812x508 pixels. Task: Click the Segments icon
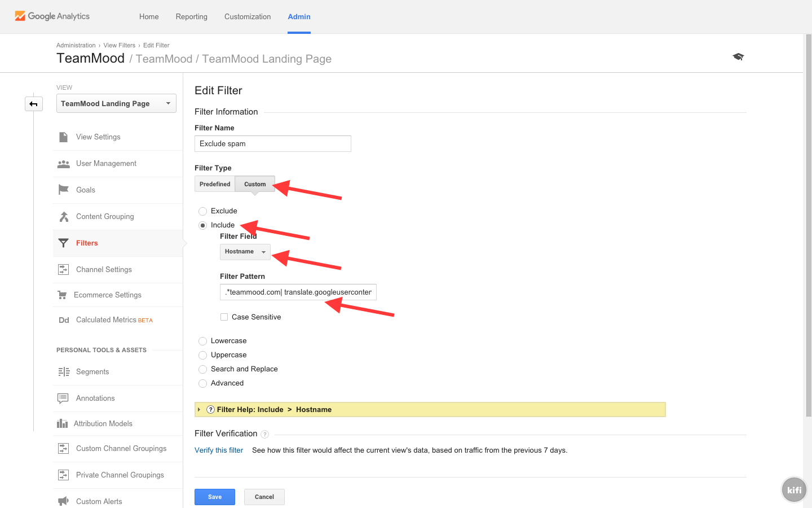click(64, 372)
